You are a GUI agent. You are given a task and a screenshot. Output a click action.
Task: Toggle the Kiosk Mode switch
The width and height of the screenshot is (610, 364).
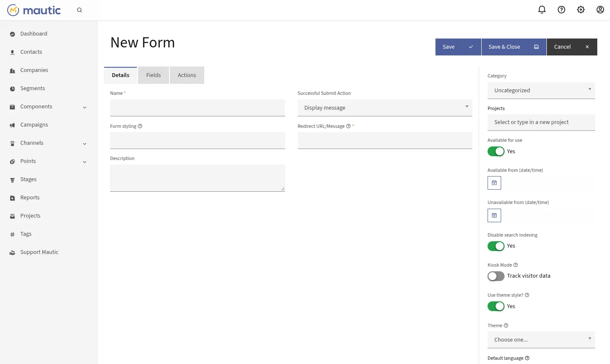pos(496,276)
